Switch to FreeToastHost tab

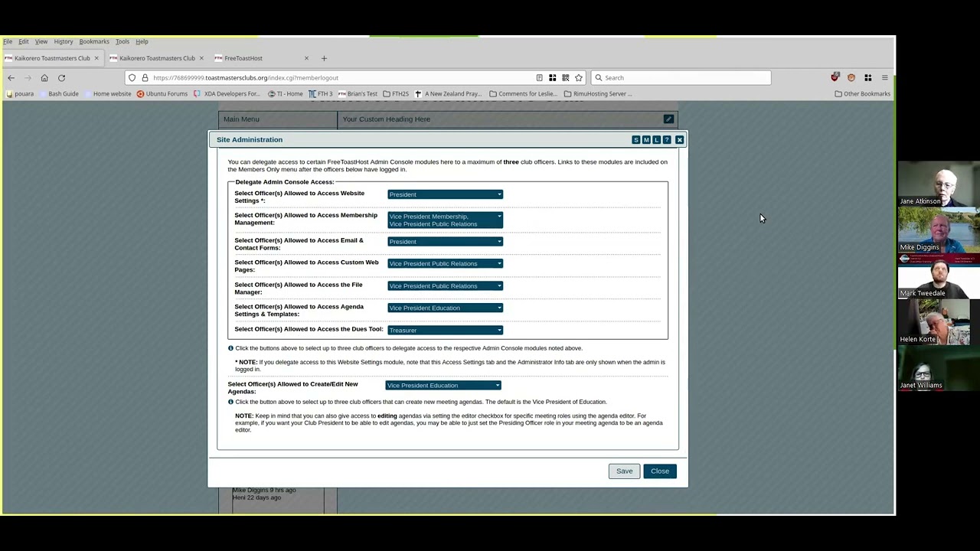tap(260, 58)
